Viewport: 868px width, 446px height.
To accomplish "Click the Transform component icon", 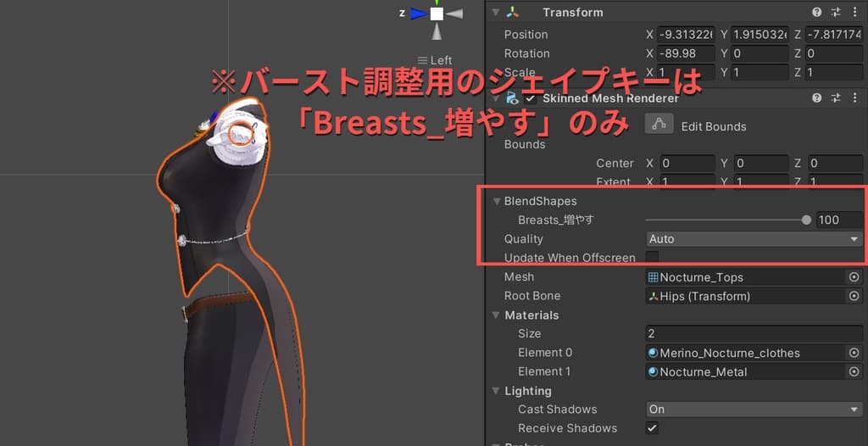I will pos(513,12).
